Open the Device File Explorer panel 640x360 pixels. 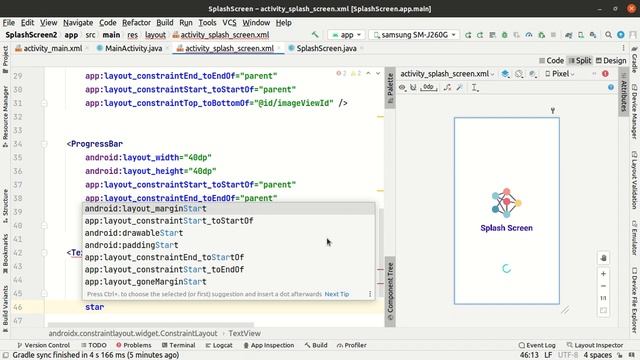pos(635,299)
